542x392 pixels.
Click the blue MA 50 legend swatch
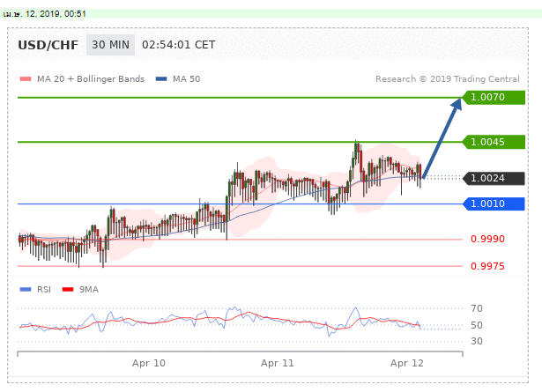[161, 79]
